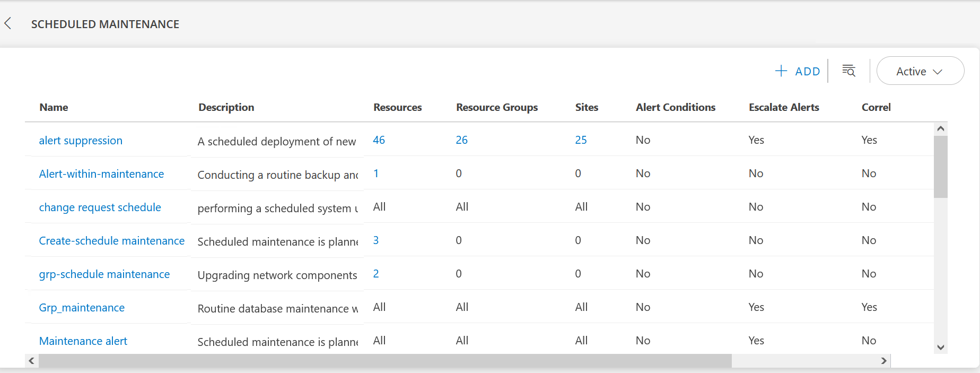This screenshot has width=980, height=373.
Task: Open the alert suppression schedule
Action: tap(81, 141)
